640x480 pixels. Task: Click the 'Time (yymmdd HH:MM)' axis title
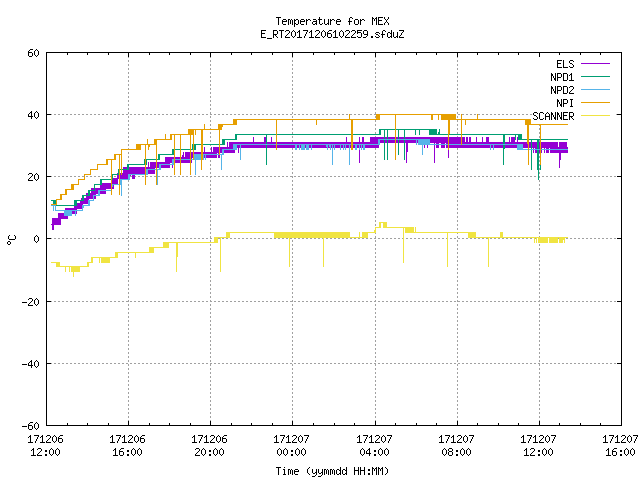point(332,471)
